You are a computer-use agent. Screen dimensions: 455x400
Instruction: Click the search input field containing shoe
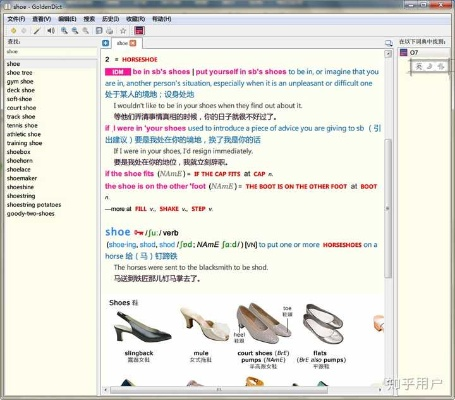[51, 52]
